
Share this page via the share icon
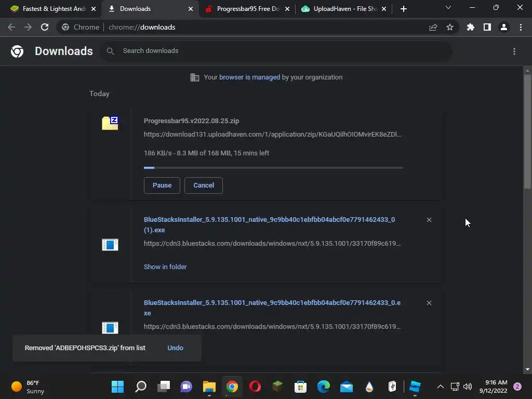(x=433, y=27)
